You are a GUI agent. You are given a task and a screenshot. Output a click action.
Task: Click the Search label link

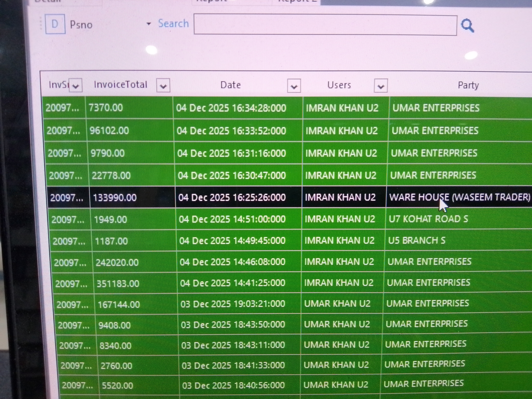pos(173,24)
